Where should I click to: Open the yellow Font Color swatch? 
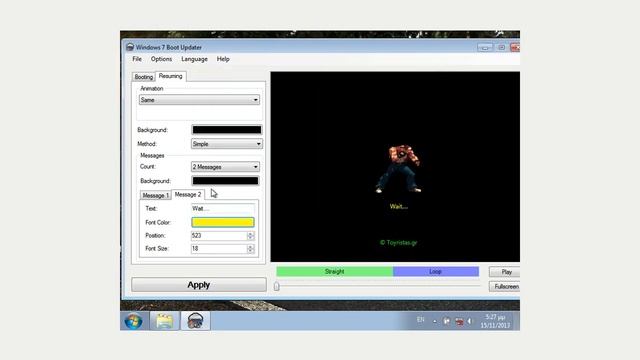pyautogui.click(x=223, y=222)
